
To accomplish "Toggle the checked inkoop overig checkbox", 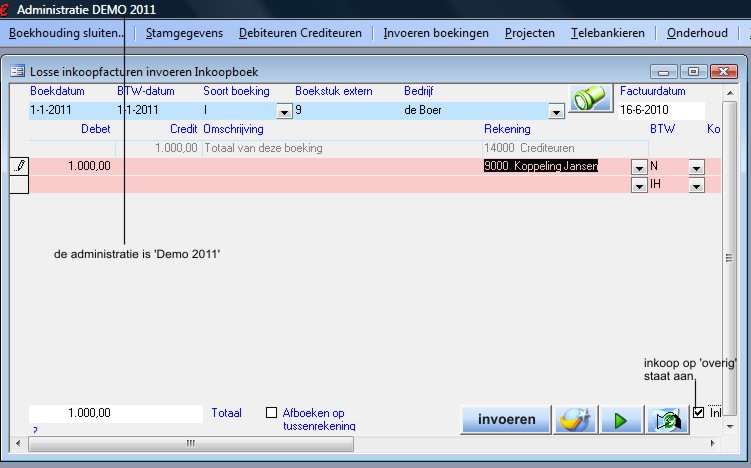I will pyautogui.click(x=698, y=412).
